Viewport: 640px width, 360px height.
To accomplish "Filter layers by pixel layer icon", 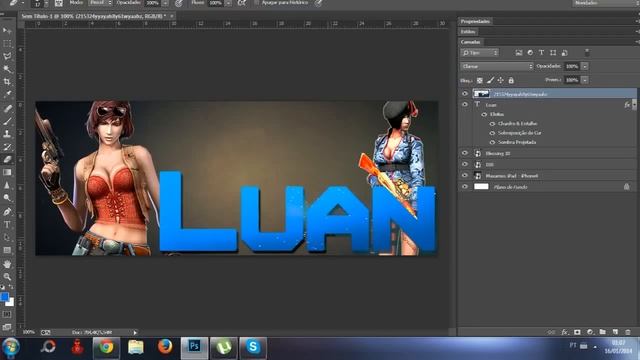I will pyautogui.click(x=519, y=53).
